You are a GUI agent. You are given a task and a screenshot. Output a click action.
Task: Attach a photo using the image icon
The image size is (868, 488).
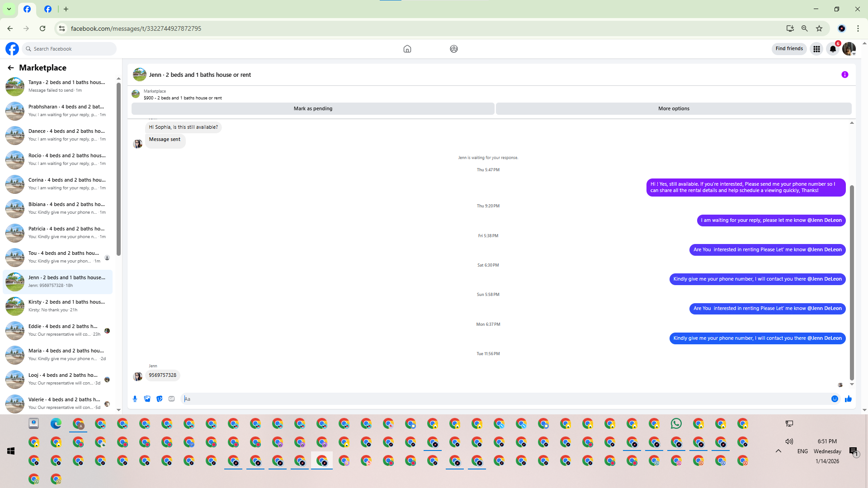[147, 399]
